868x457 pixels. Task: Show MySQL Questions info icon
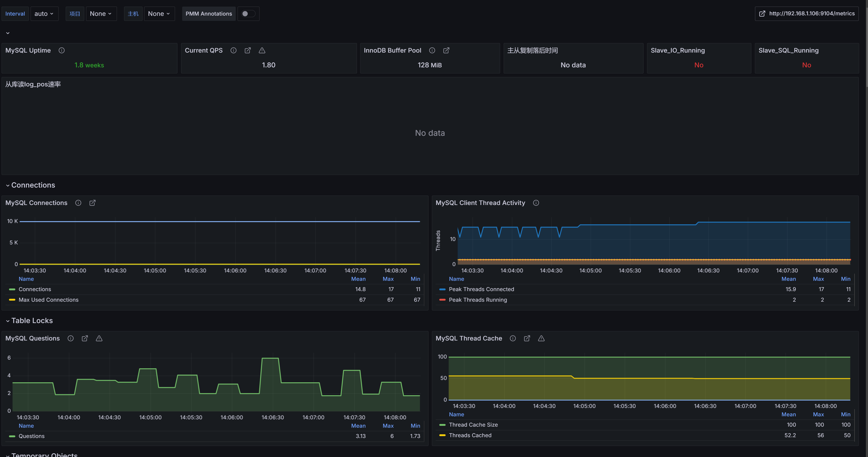tap(70, 338)
